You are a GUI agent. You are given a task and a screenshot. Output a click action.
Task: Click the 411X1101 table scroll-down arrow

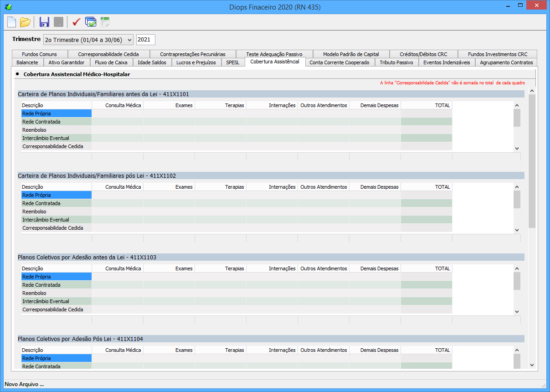tap(517, 149)
